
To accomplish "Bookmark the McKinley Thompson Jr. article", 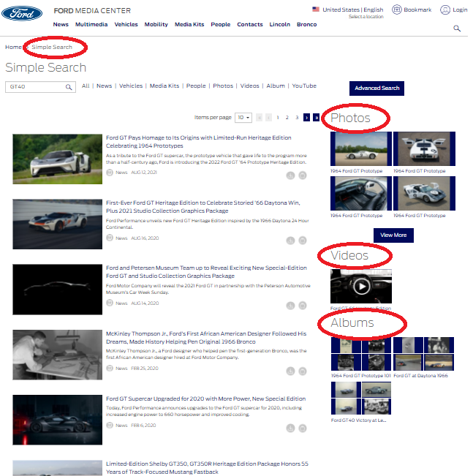I will click(303, 371).
